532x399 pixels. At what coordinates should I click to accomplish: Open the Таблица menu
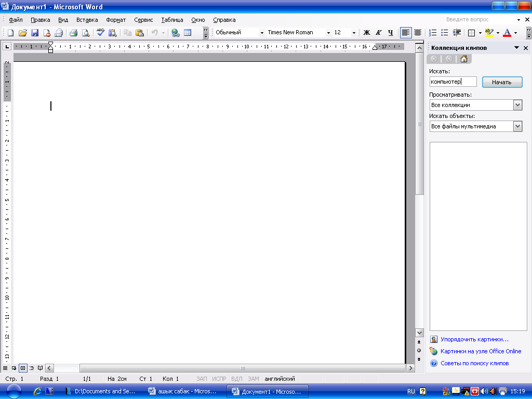pyautogui.click(x=172, y=20)
